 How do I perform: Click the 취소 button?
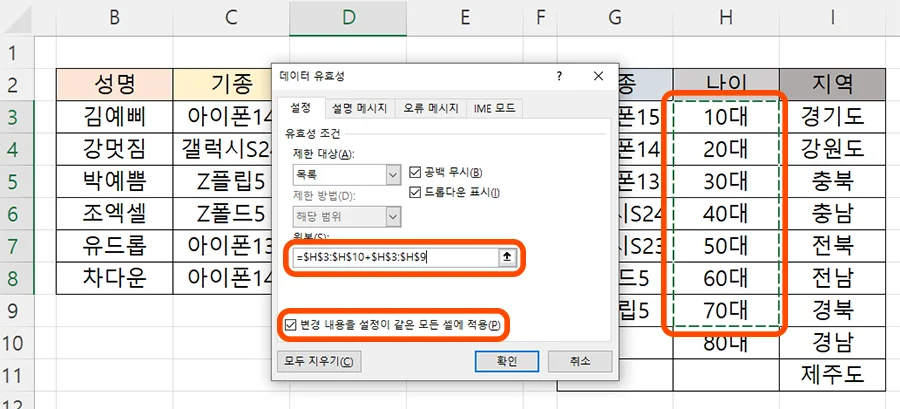580,361
